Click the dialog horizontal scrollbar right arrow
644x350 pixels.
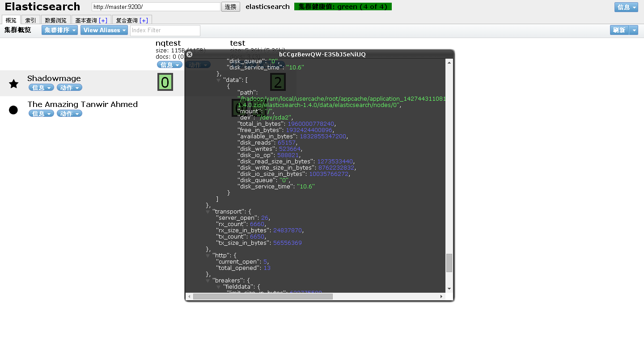tap(442, 296)
